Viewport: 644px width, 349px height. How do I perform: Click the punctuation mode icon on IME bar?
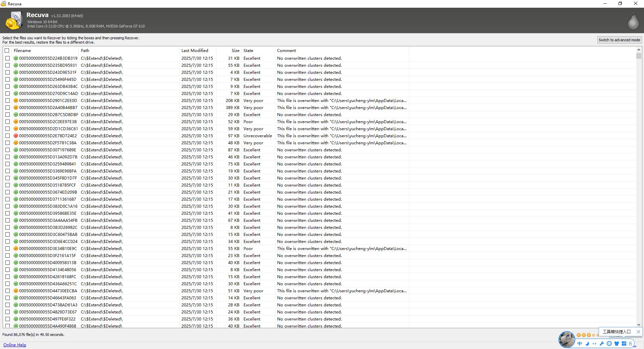point(594,343)
